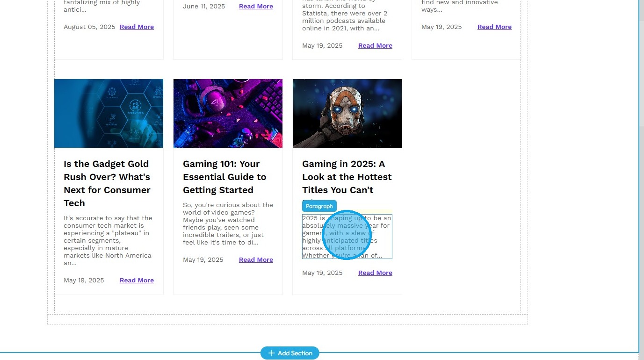Select paragraph 'So, you're curious about the world'
The width and height of the screenshot is (644, 360).
pyautogui.click(x=228, y=224)
